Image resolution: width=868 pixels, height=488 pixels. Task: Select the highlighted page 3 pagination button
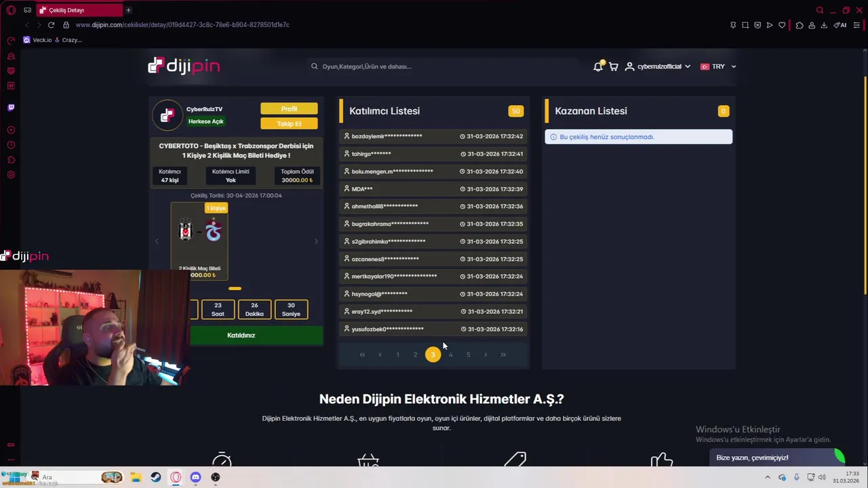point(433,354)
